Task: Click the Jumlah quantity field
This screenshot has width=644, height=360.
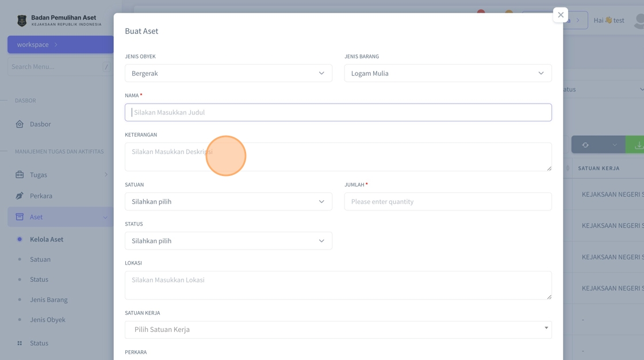Action: pos(448,201)
